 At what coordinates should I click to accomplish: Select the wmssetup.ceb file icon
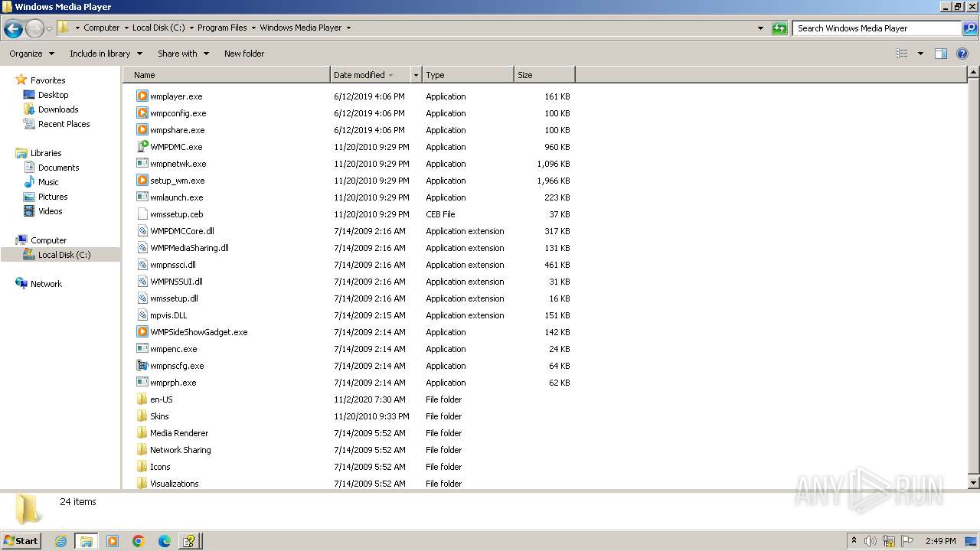[x=142, y=214]
